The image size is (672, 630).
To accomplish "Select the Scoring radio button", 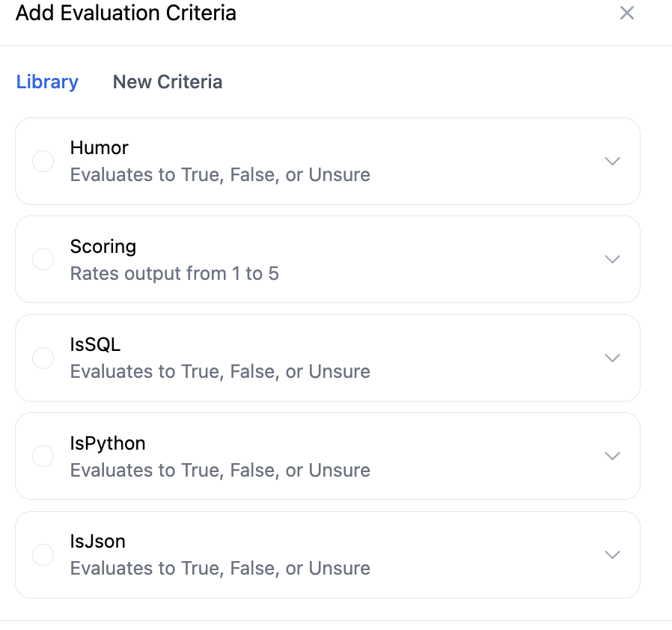I will click(43, 260).
